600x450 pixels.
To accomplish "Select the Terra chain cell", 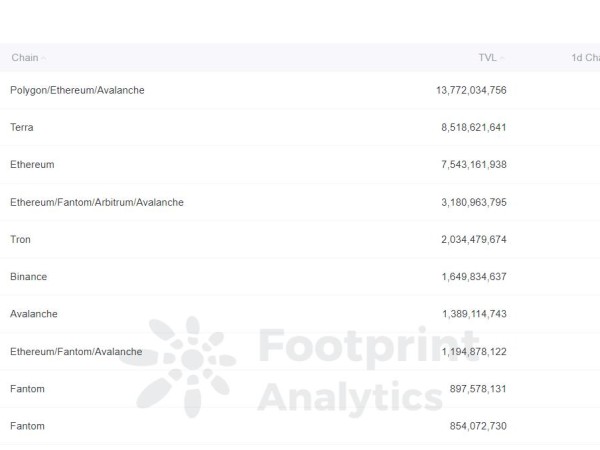I will click(21, 127).
